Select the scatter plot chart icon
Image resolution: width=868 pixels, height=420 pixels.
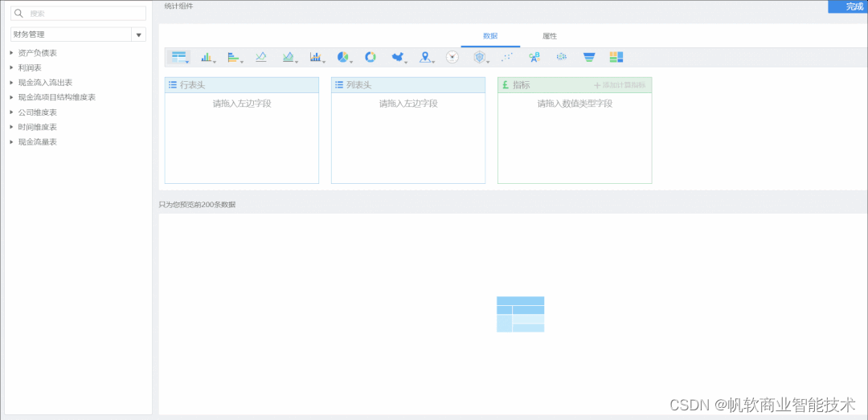[x=506, y=57]
